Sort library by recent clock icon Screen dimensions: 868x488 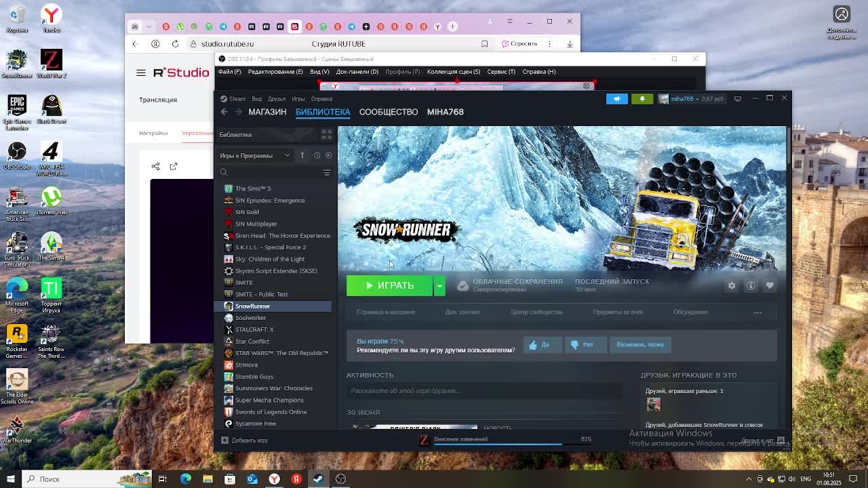(317, 155)
